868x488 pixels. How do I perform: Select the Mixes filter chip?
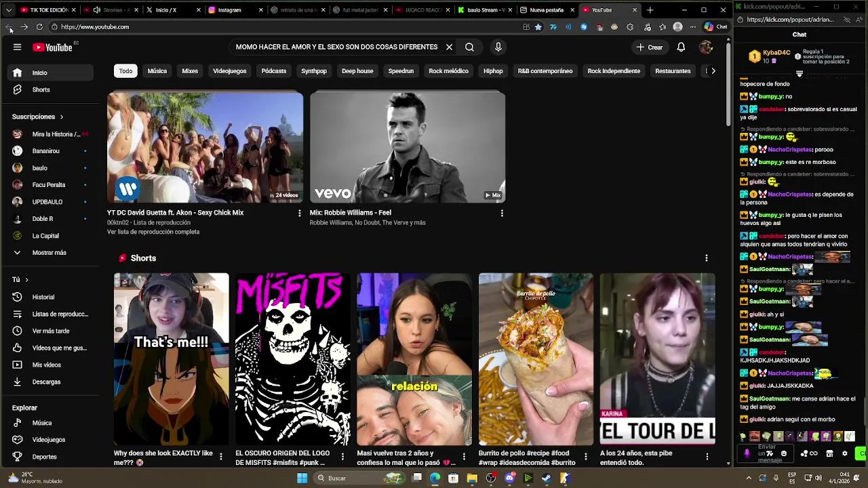click(190, 71)
